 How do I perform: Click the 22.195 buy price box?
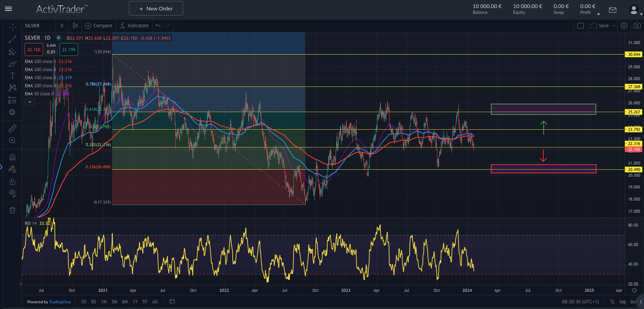coord(69,49)
